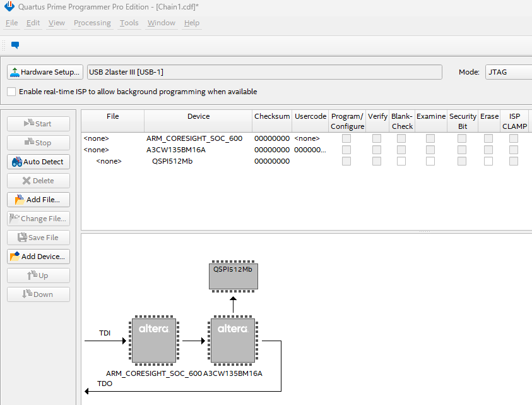
Task: Open the Mode dropdown showing JTAG
Action: point(507,72)
